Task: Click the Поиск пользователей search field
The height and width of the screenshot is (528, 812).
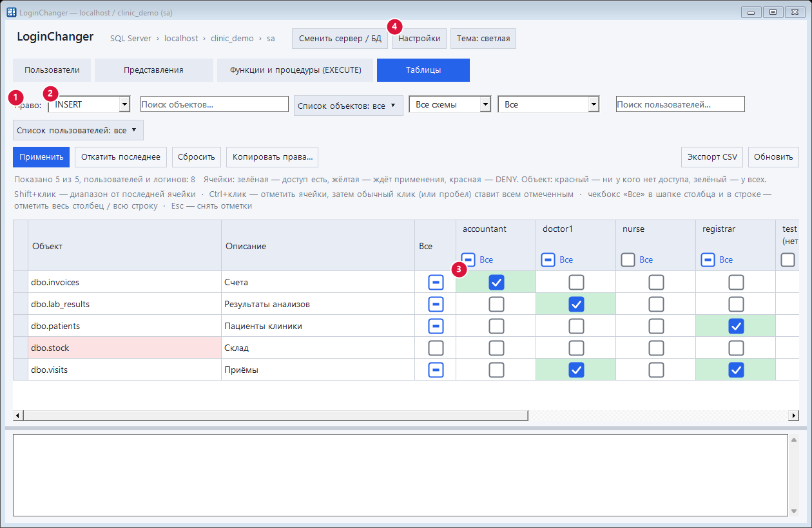Action: point(681,104)
